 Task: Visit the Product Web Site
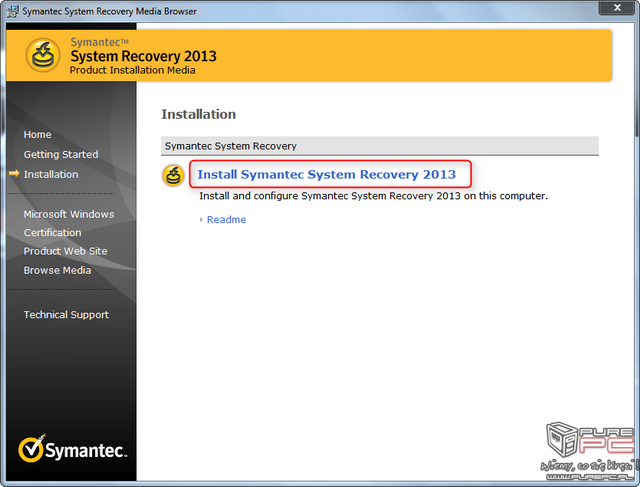65,251
